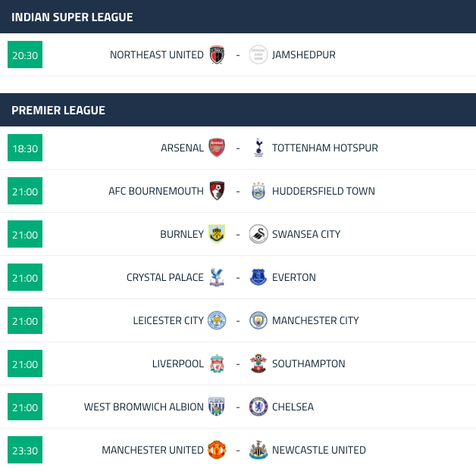Click the Liverpool club crest
Viewport: 476px width, 471px height.
[217, 363]
